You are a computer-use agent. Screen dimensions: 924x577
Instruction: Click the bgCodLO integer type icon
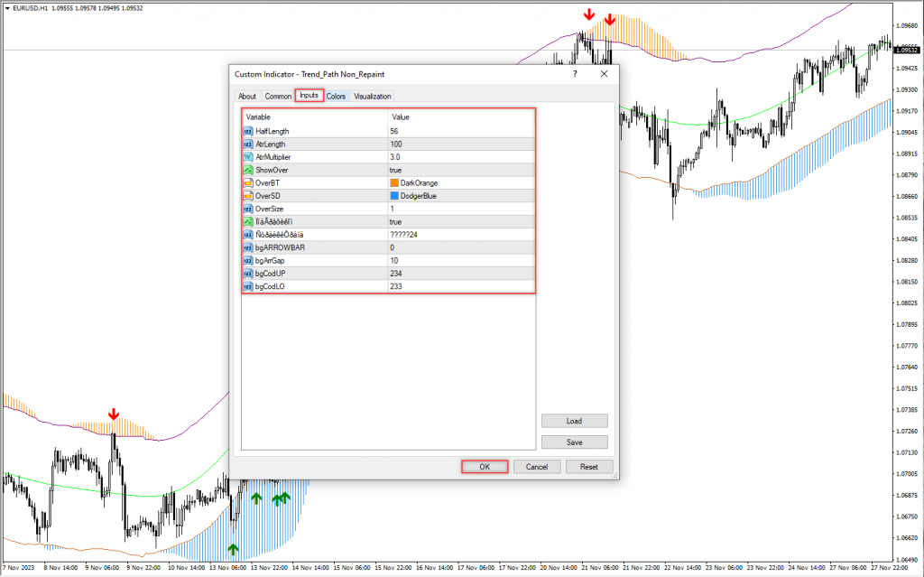click(x=248, y=286)
